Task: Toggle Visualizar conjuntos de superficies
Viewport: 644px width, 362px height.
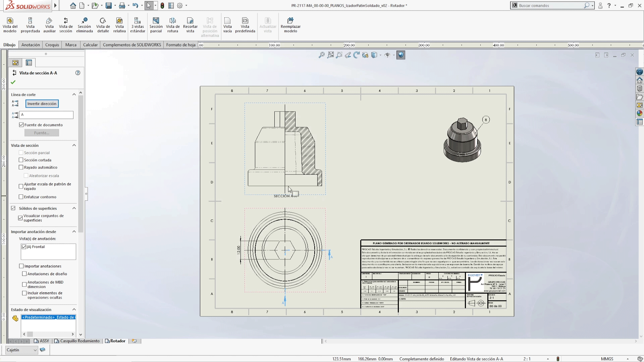Action: click(20, 218)
